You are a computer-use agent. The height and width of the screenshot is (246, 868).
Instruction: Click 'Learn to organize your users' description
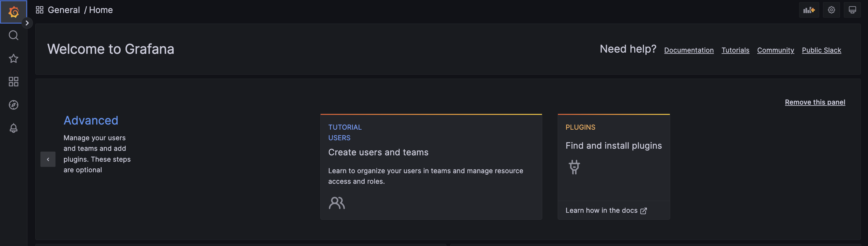pyautogui.click(x=426, y=176)
